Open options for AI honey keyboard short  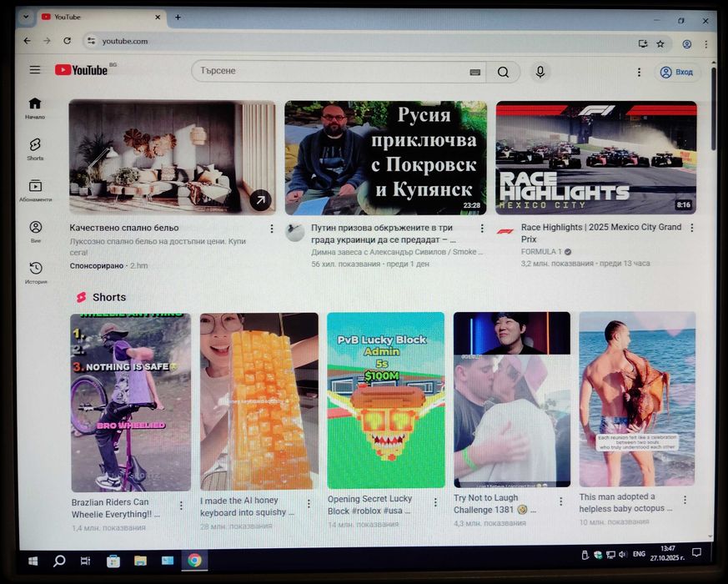pyautogui.click(x=309, y=504)
